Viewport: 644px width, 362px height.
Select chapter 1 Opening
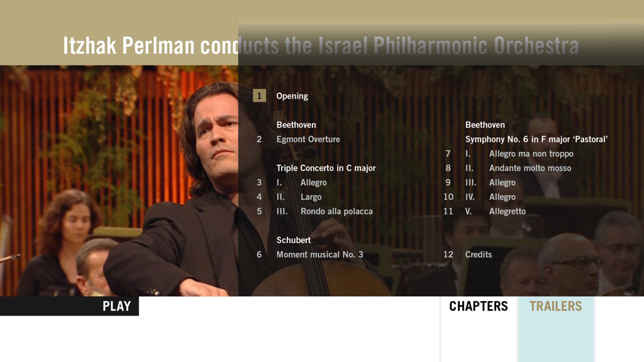click(x=292, y=96)
